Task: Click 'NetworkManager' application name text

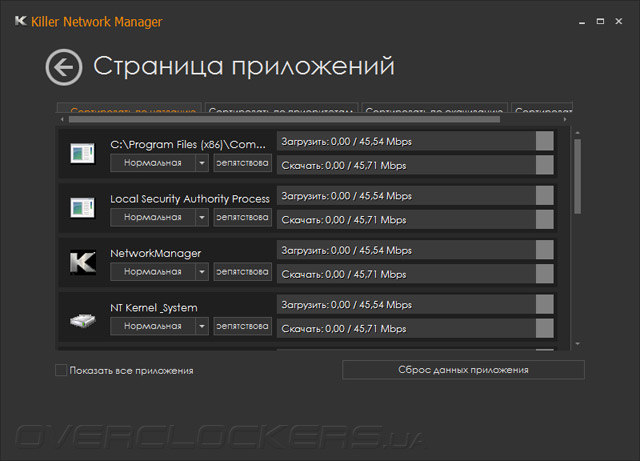Action: [x=156, y=254]
